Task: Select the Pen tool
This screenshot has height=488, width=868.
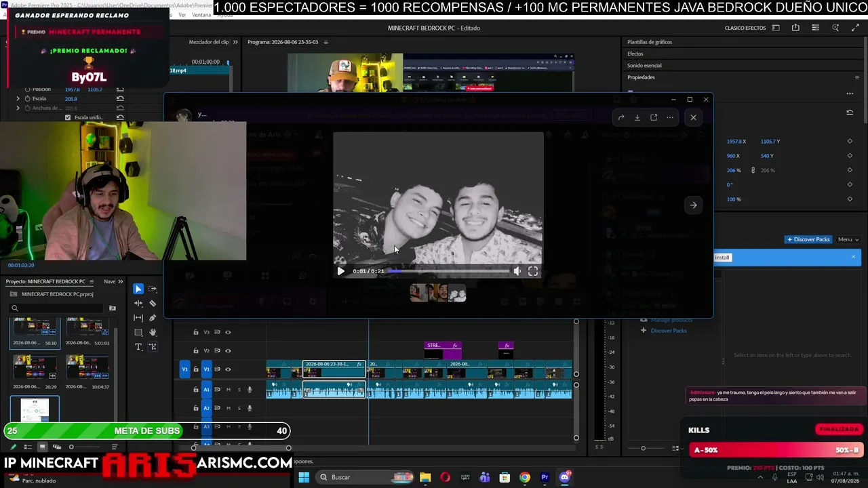Action: pos(153,318)
